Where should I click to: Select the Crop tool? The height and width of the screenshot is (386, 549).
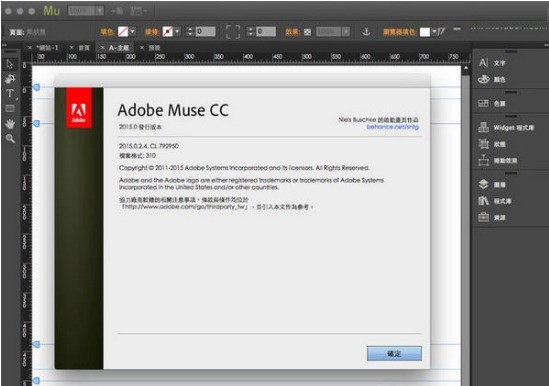(10, 79)
